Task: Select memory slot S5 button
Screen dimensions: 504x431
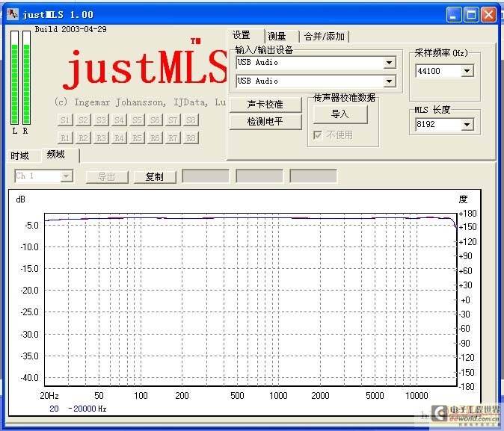Action: point(138,120)
